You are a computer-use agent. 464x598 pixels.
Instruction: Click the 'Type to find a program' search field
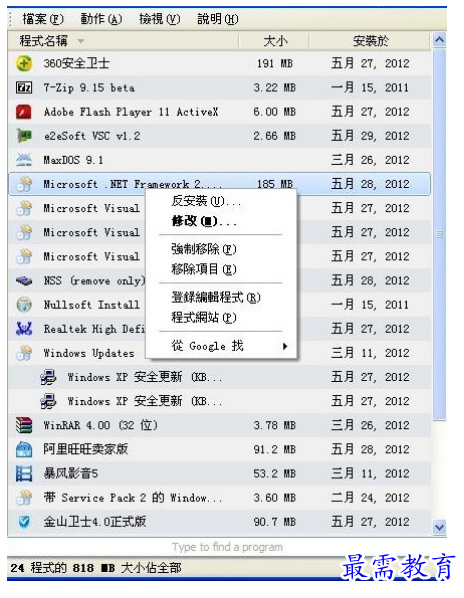coord(227,547)
